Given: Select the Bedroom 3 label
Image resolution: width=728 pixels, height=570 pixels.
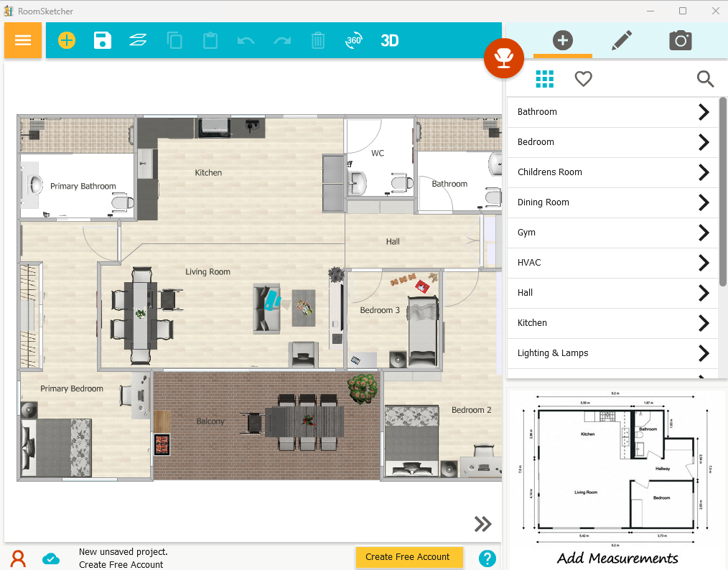Looking at the screenshot, I should point(380,310).
